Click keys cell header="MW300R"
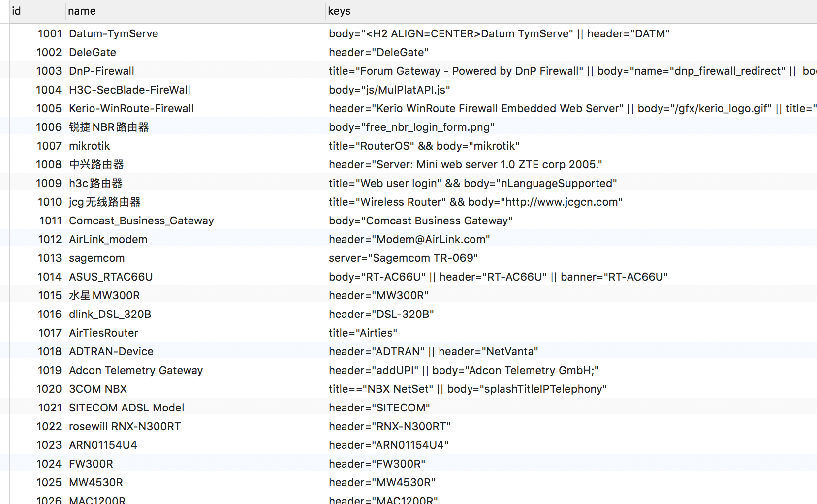817x504 pixels. click(x=571, y=295)
